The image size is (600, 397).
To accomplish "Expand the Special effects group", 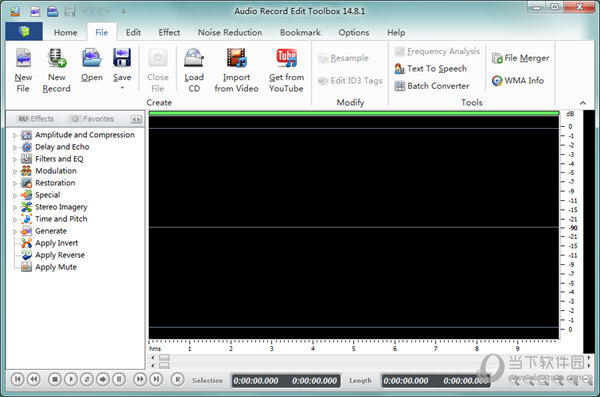I will pos(15,196).
